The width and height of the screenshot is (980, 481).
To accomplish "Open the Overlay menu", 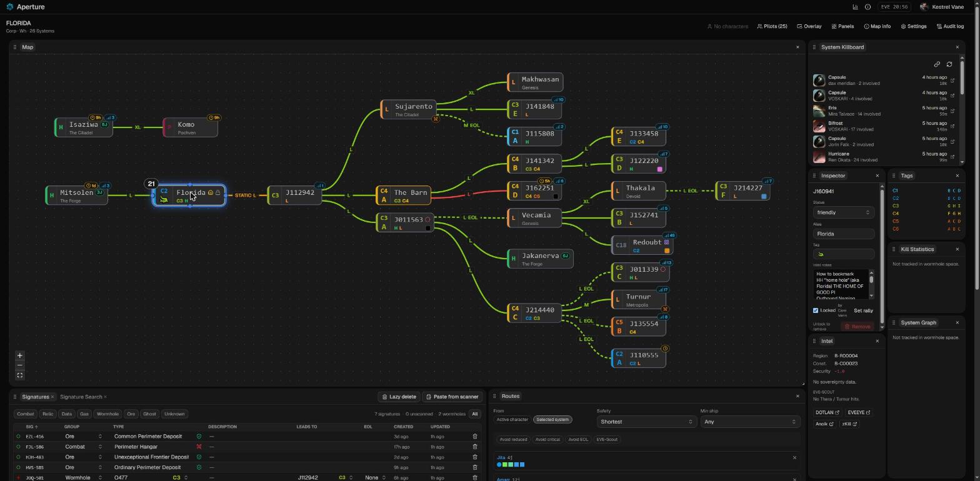I will coord(809,26).
